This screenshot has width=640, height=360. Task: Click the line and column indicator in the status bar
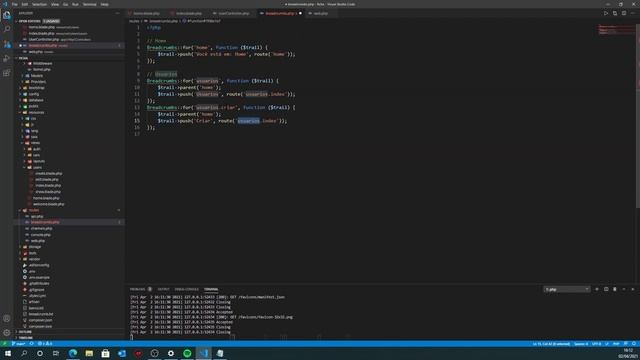click(x=551, y=344)
